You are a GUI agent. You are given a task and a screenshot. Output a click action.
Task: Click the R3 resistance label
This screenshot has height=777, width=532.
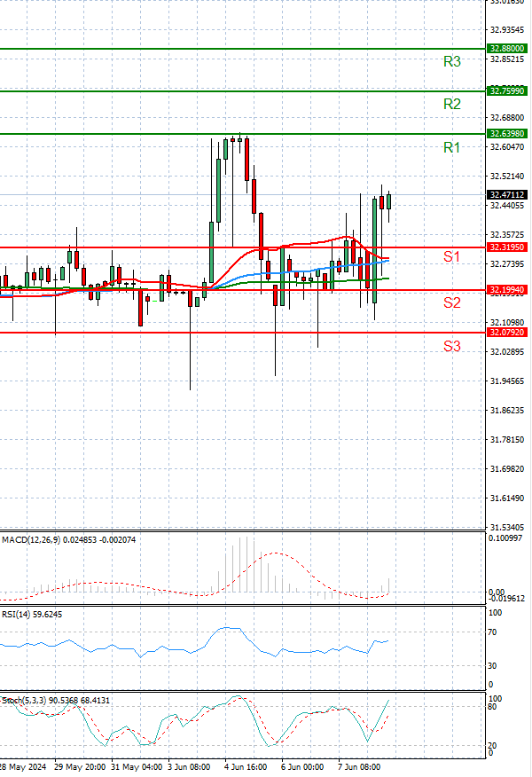click(451, 61)
